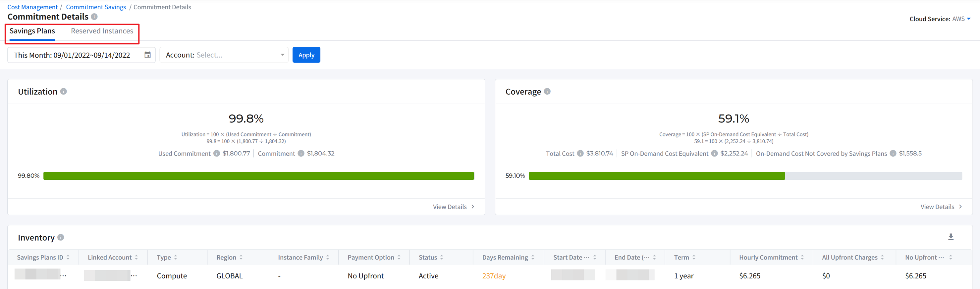Screen dimensions: 980x289
Task: Click the info icon next to Utilization
Action: pyautogui.click(x=64, y=92)
